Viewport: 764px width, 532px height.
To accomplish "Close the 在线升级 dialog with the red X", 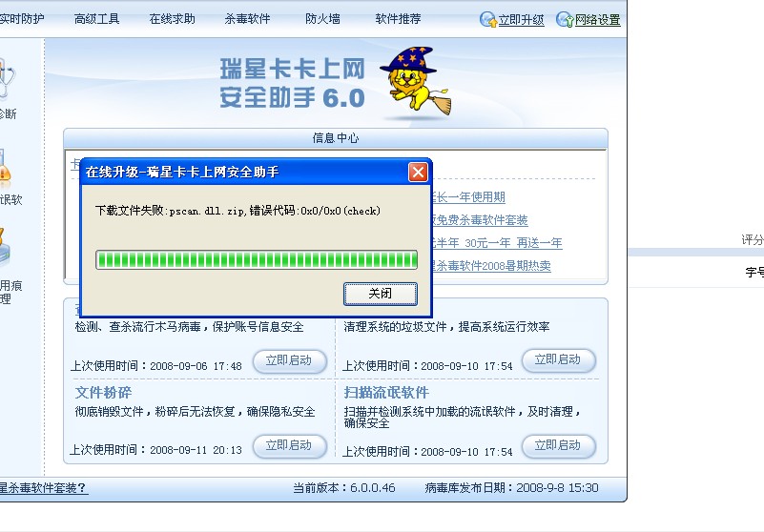I will tap(418, 172).
